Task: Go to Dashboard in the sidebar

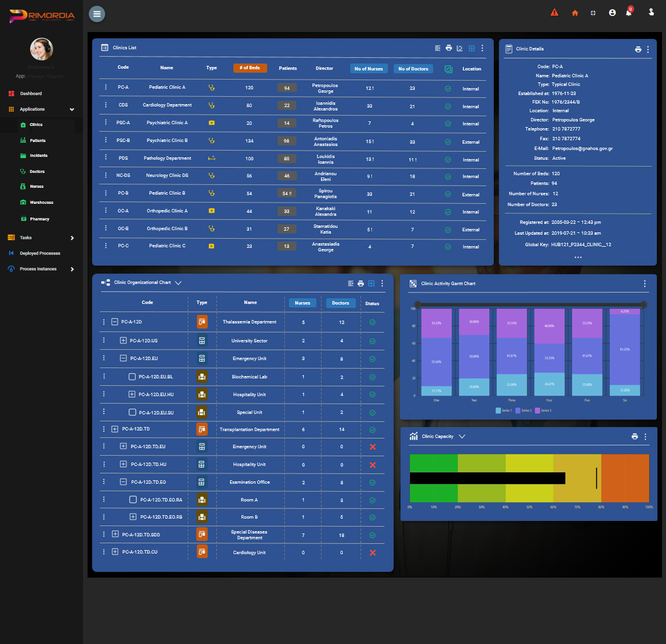Action: (x=31, y=93)
